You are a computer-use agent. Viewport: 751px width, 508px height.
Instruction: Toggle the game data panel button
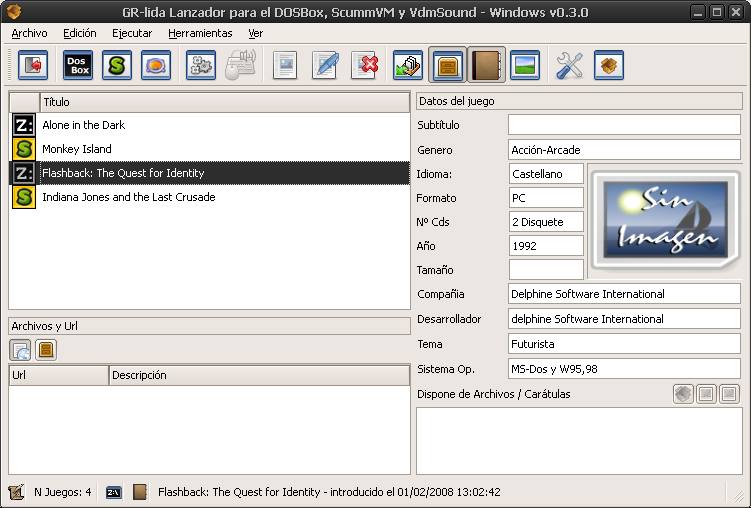(x=447, y=66)
